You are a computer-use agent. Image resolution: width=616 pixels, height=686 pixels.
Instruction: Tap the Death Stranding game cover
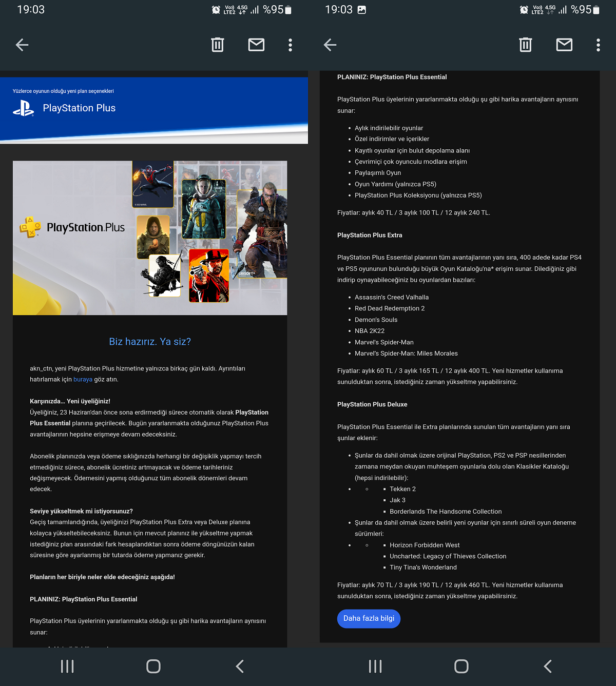click(153, 237)
